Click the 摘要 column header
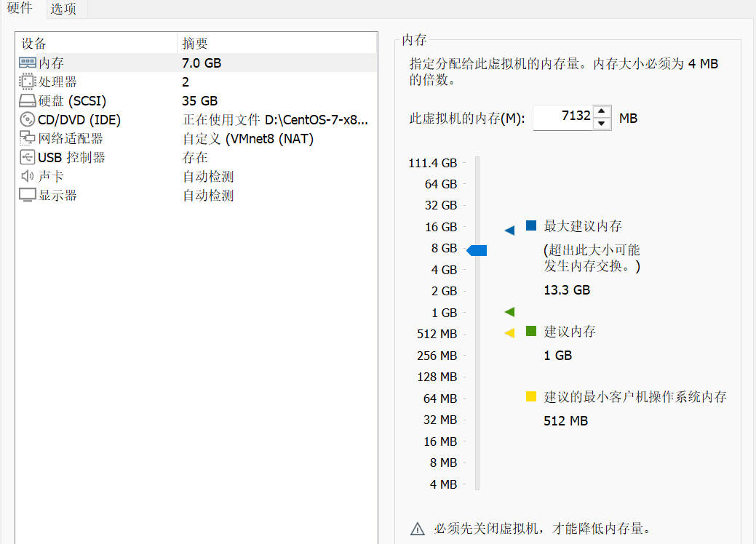The image size is (756, 544). 276,44
